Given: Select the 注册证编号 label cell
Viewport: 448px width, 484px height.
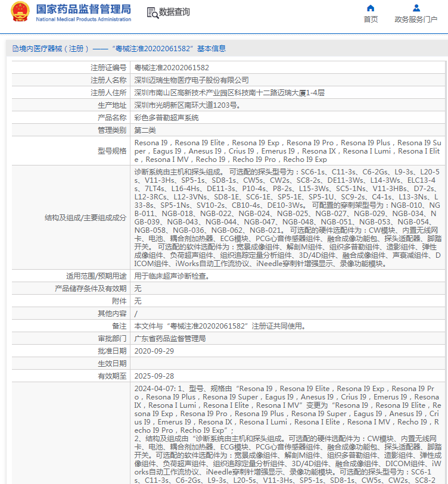Looking at the screenshot, I should pos(71,68).
